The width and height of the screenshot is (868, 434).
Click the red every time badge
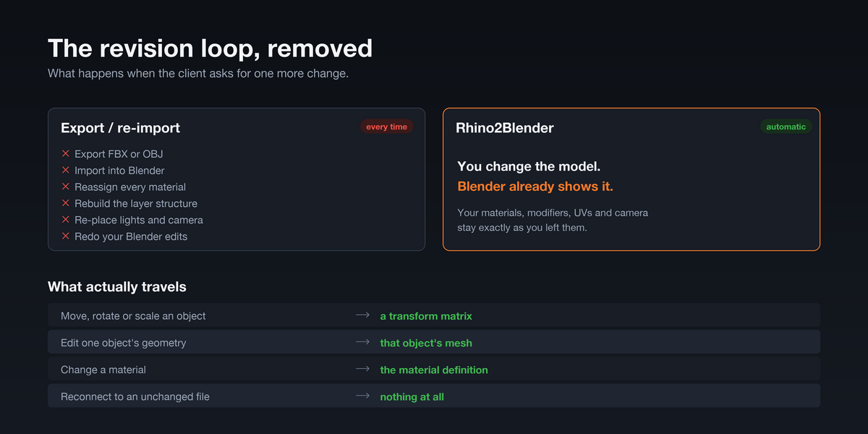[387, 127]
